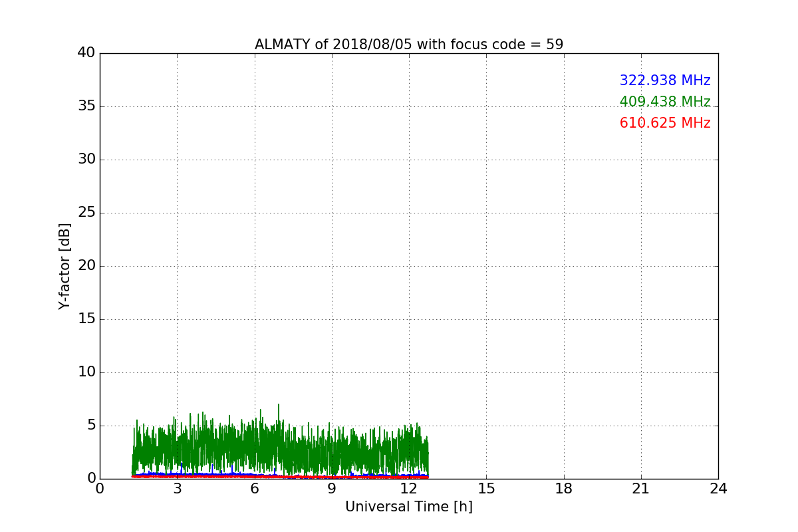
Task: Click x-axis tick label '21'
Action: click(641, 489)
